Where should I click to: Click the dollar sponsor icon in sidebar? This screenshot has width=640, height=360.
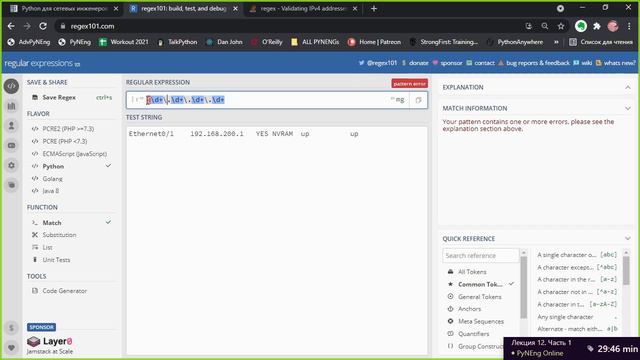pyautogui.click(x=11, y=328)
